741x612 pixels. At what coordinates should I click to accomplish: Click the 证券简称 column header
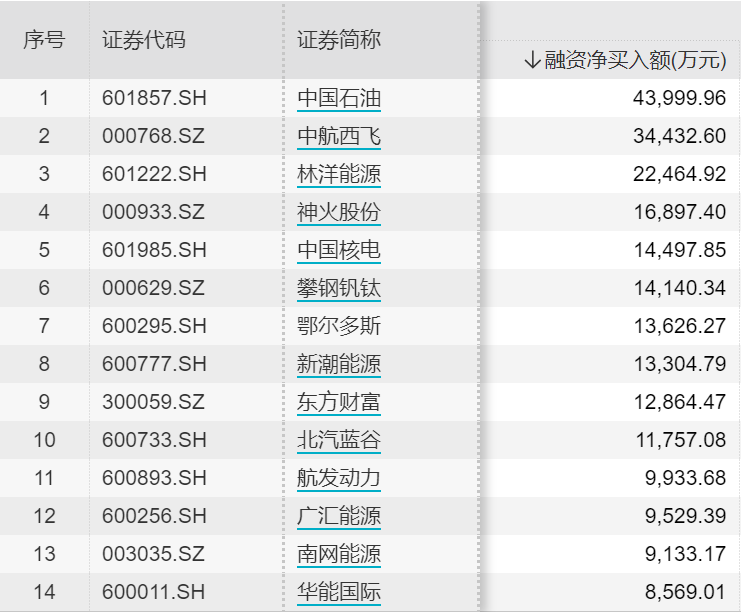click(x=339, y=39)
